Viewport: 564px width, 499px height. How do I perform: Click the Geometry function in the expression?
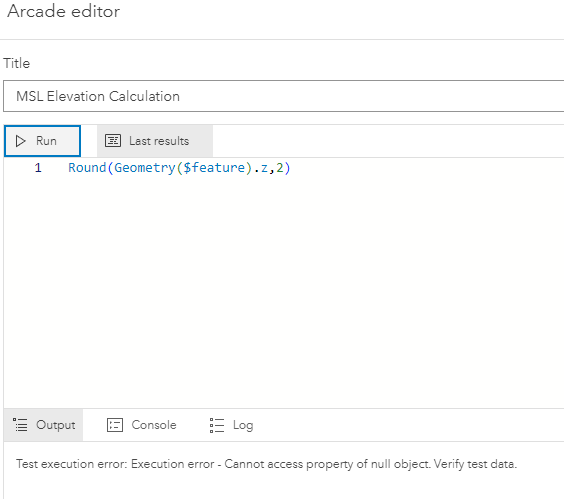[x=145, y=168]
